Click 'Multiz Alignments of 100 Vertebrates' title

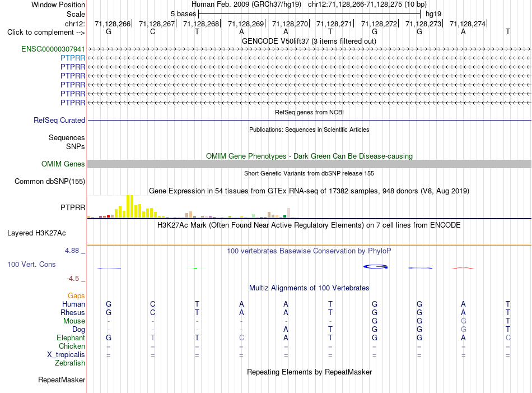[309, 288]
